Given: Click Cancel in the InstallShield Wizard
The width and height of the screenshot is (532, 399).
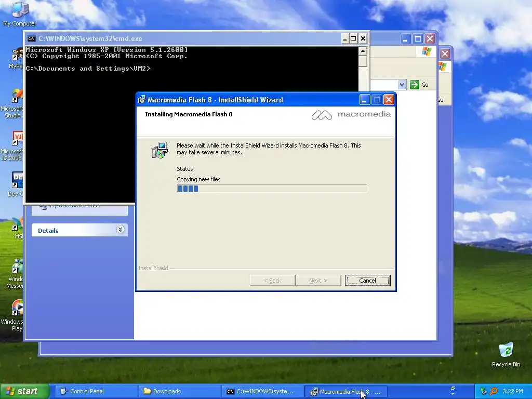Looking at the screenshot, I should (x=367, y=281).
